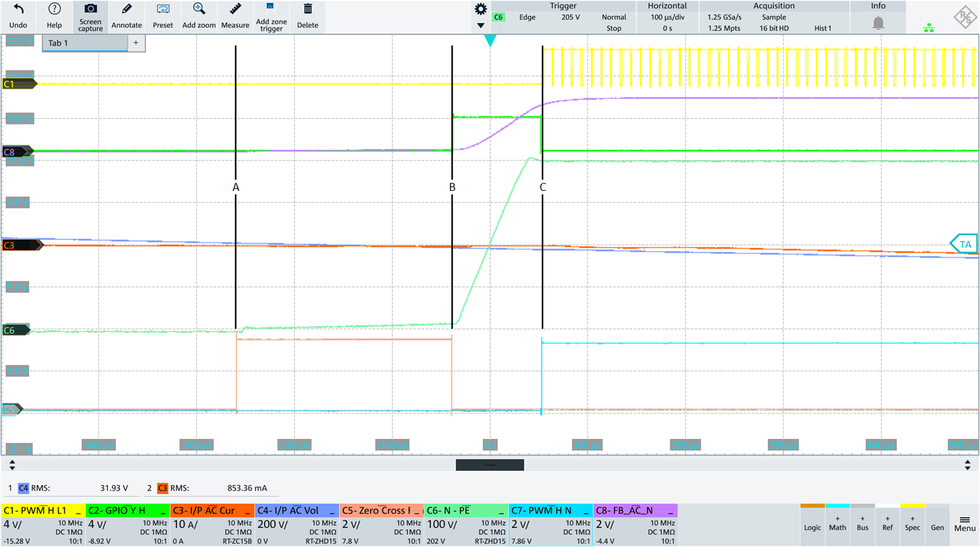Click the horizontal scroll bar handle
The image size is (980, 547).
490,465
